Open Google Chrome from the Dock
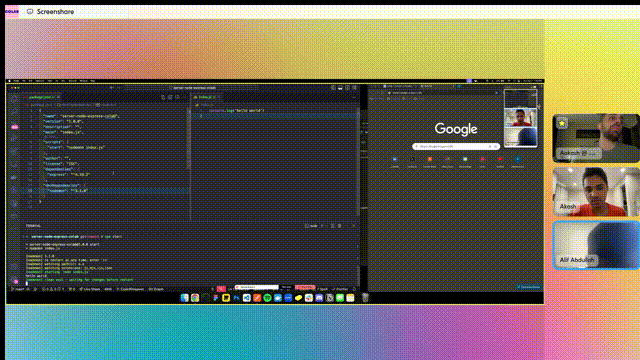The width and height of the screenshot is (640, 360). click(x=195, y=298)
